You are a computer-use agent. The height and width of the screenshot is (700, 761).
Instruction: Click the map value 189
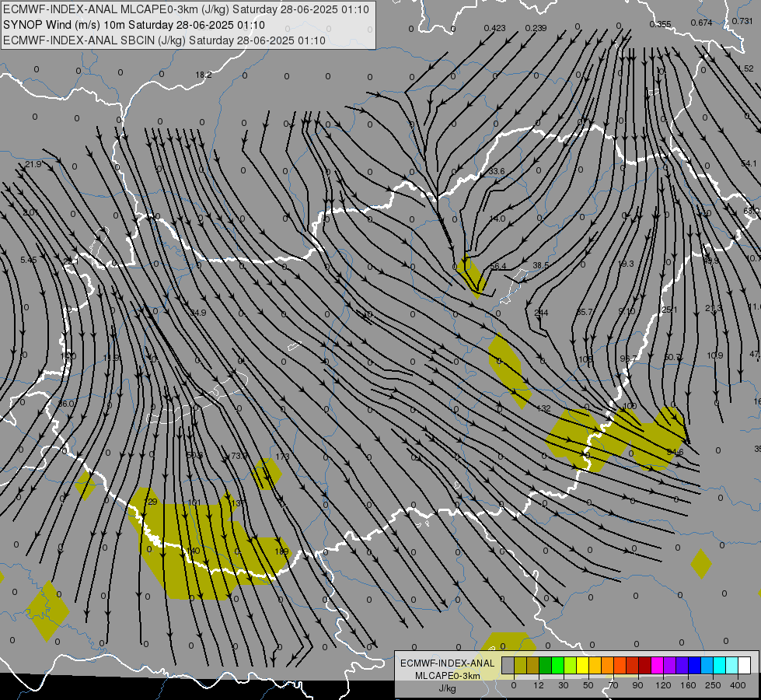pyautogui.click(x=281, y=551)
